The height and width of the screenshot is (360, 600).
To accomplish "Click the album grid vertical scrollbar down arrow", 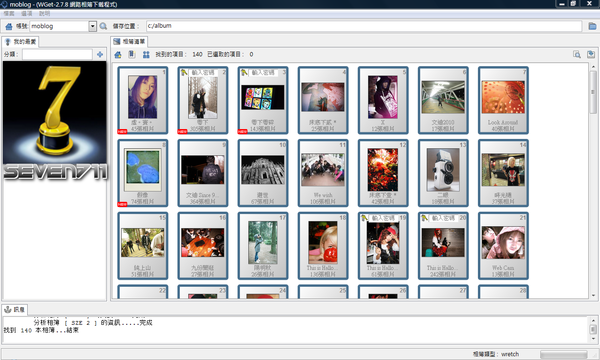I will pos(593,295).
